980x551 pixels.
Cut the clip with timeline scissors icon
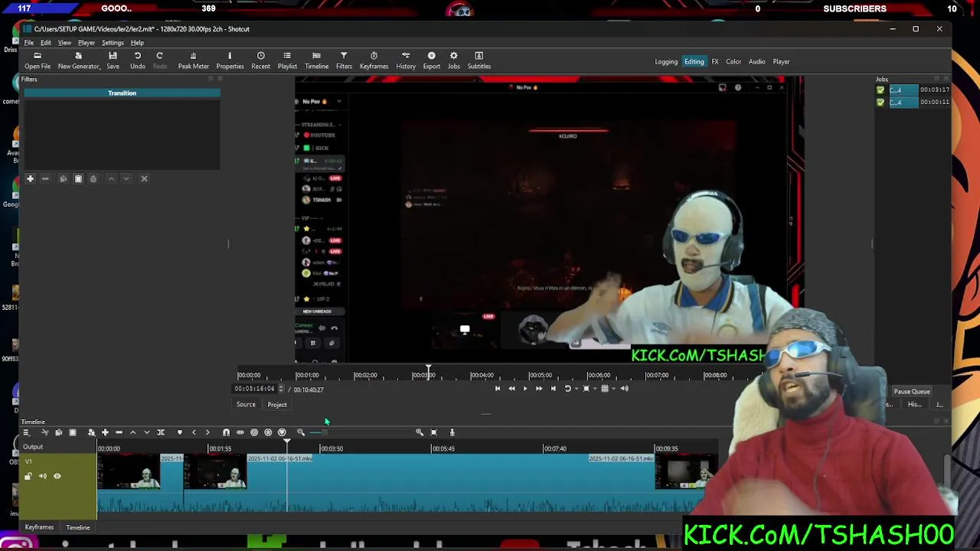[x=44, y=432]
